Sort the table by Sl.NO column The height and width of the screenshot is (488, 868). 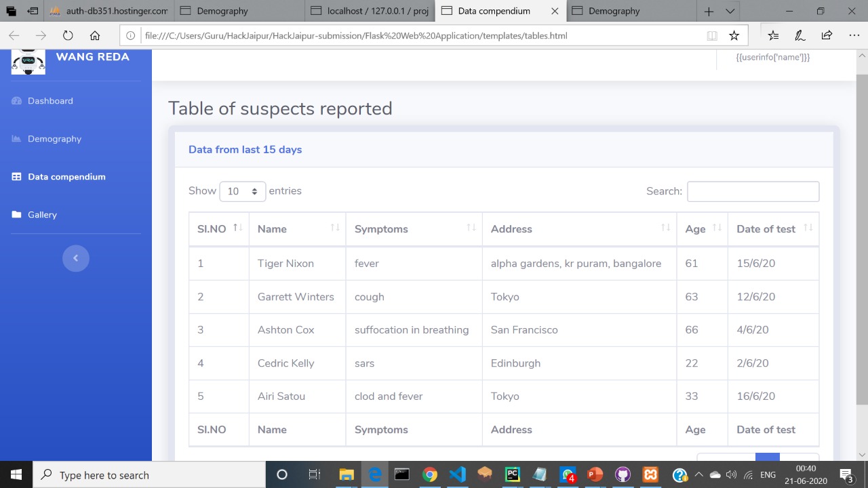click(219, 229)
